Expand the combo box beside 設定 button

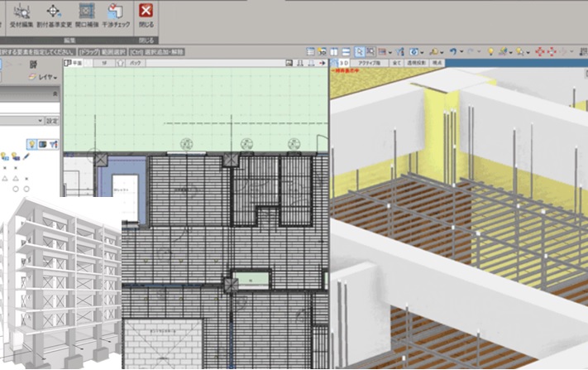[41, 121]
